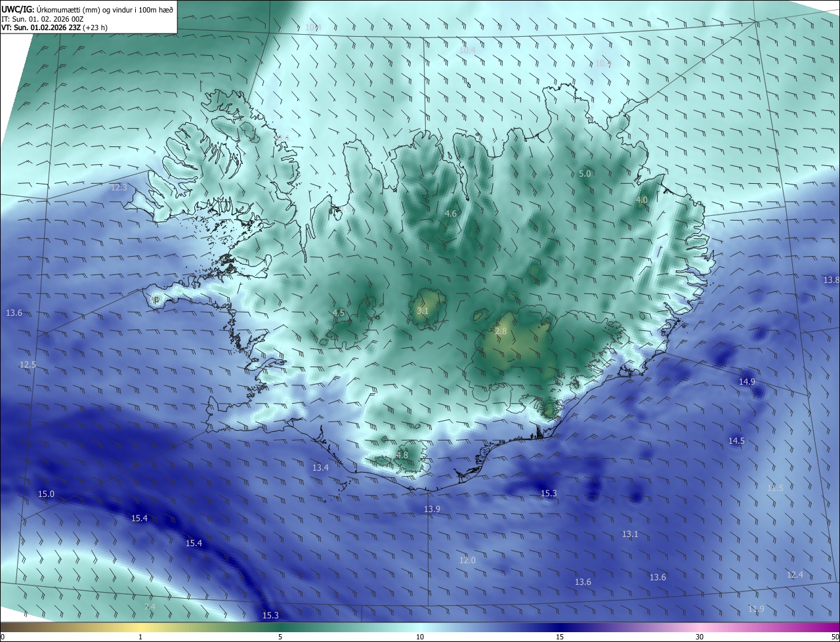840x642 pixels.
Task: Click the UWC/IG Úrkomumætti title line
Action: tap(87, 9)
